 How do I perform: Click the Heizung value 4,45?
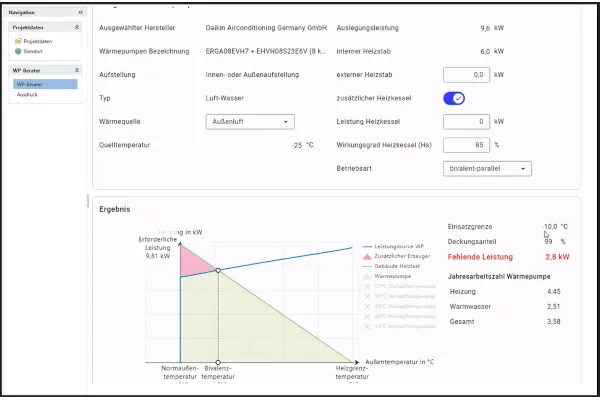coord(554,292)
